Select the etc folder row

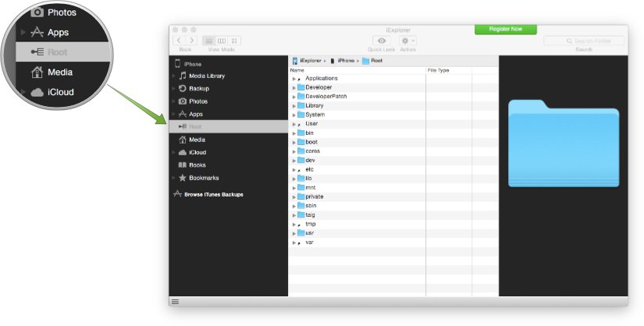point(393,169)
